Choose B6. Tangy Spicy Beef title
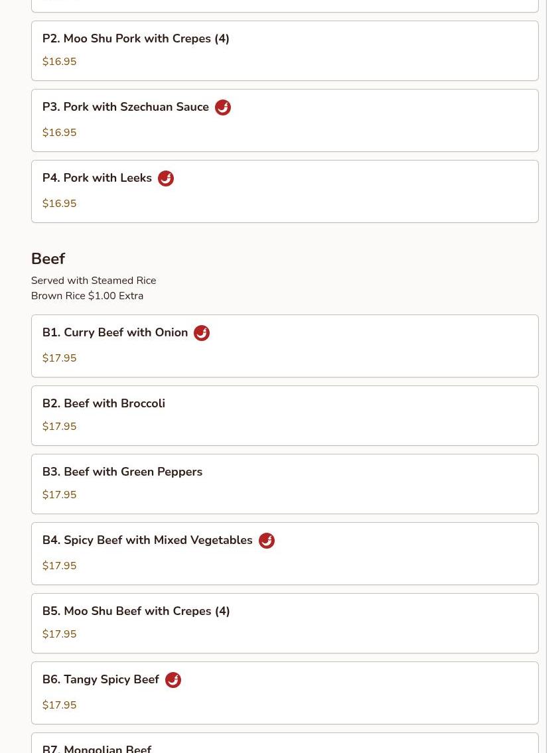Viewport: 560px width, 753px height. [100, 679]
